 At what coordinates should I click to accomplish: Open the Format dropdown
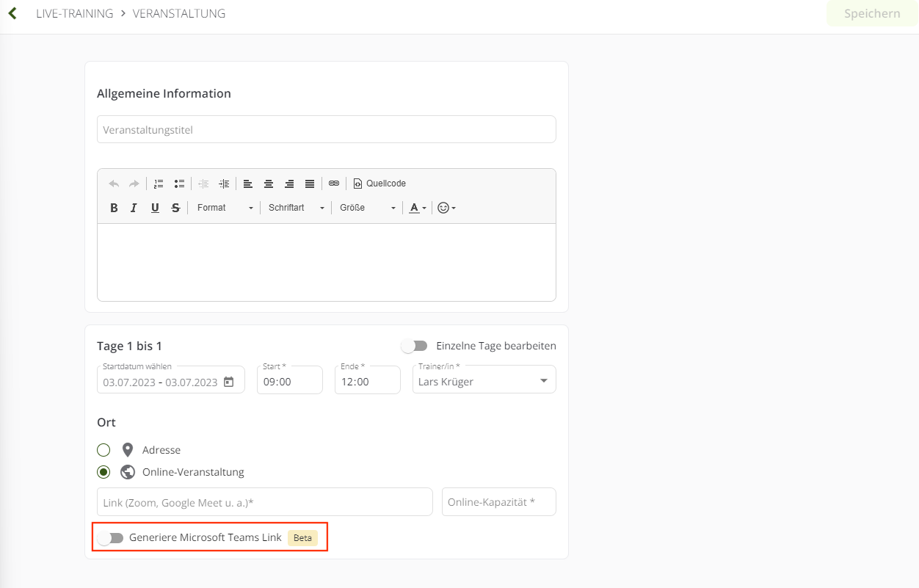coord(225,208)
